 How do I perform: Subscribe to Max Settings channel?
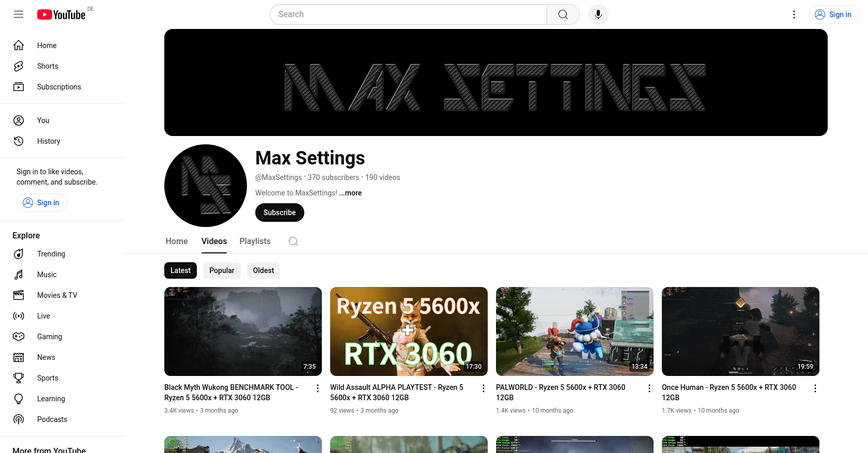tap(280, 213)
